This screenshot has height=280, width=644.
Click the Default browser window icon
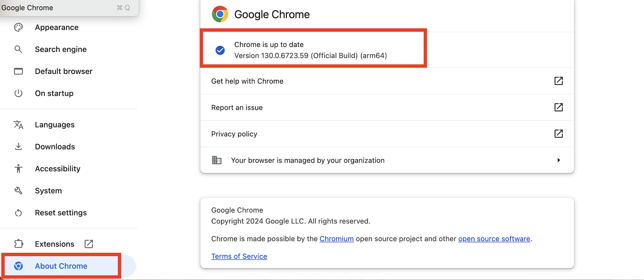tap(18, 71)
